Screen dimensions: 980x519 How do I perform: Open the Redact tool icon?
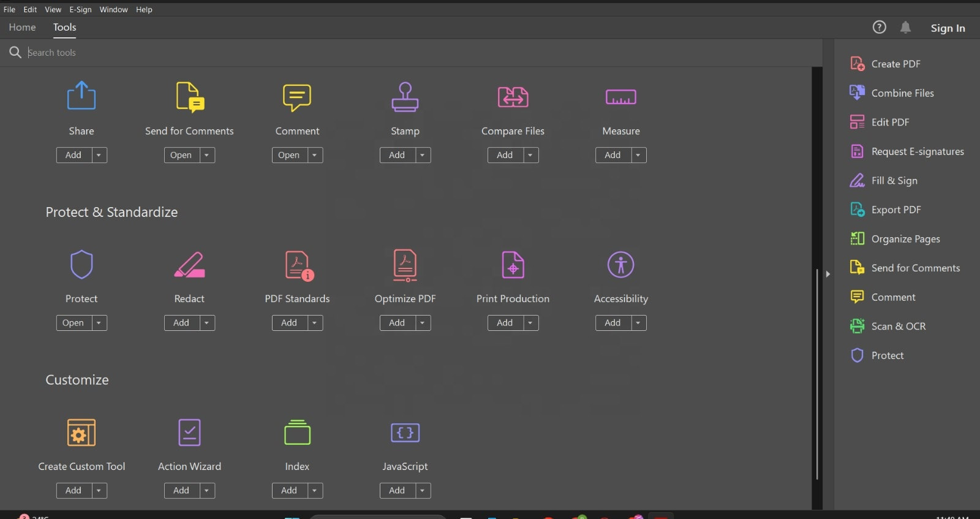[189, 265]
